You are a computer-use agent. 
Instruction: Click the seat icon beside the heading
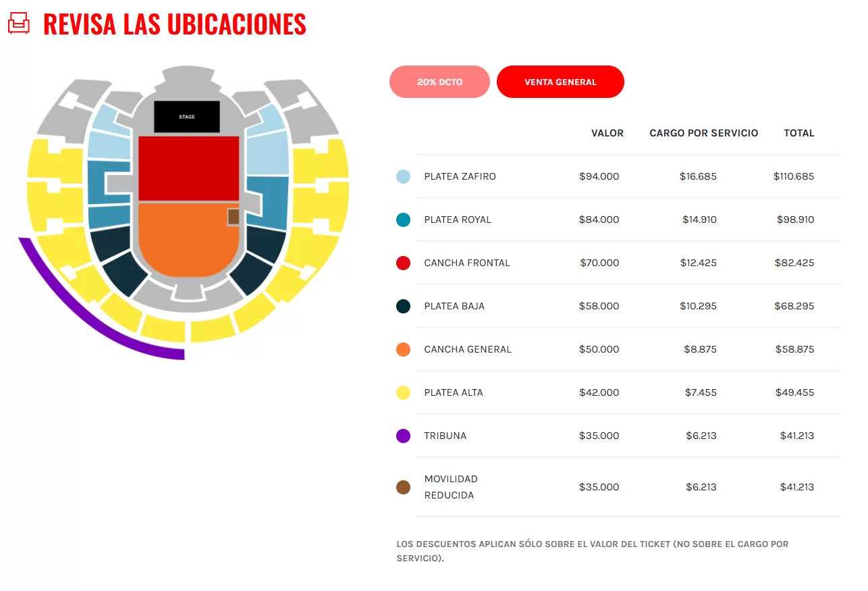18,24
